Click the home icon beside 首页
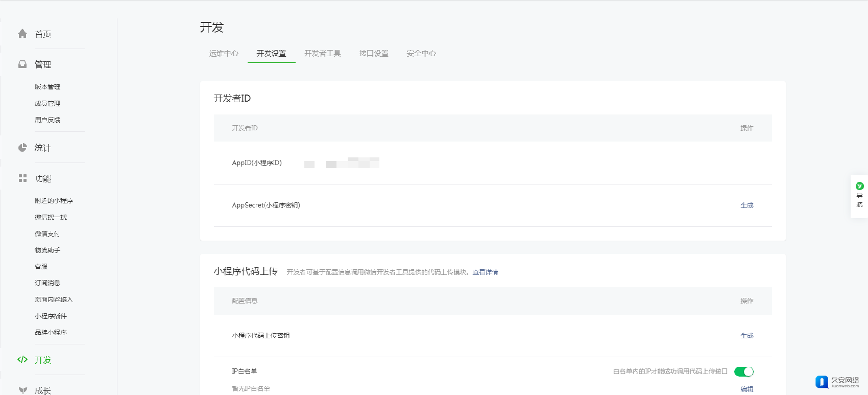The image size is (868, 395). (x=22, y=34)
